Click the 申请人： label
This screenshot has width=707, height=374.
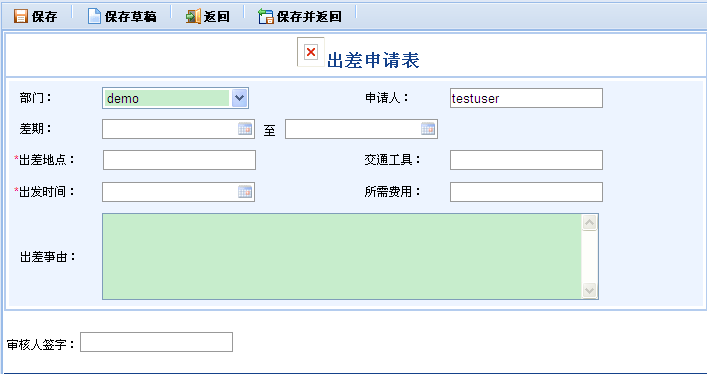tap(387, 97)
